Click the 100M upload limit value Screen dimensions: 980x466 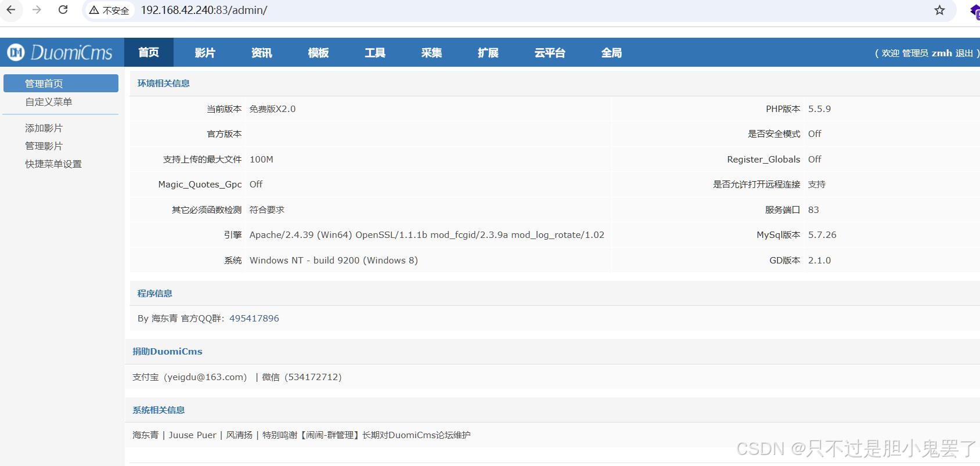click(261, 160)
